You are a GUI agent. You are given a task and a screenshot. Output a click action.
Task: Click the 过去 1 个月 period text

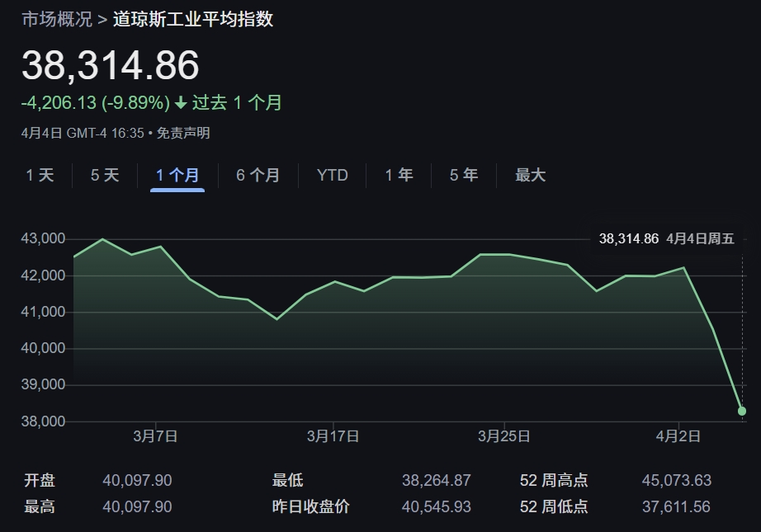tap(237, 103)
